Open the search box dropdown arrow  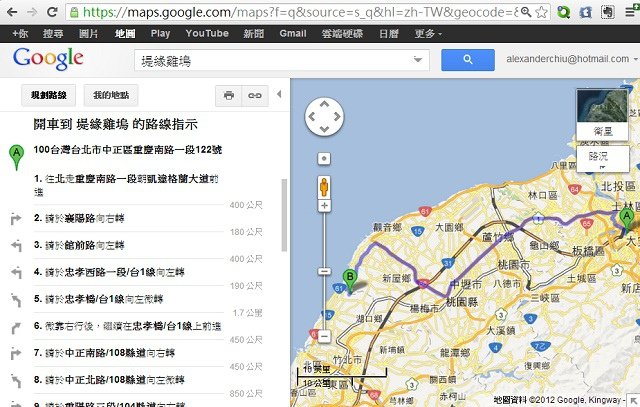pos(418,60)
